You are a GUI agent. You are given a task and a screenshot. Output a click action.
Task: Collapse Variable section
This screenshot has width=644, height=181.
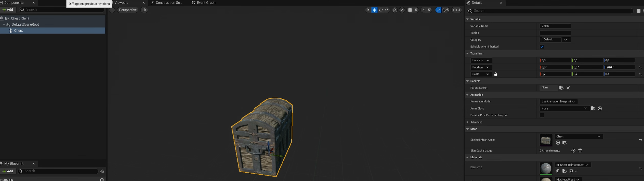(x=467, y=19)
